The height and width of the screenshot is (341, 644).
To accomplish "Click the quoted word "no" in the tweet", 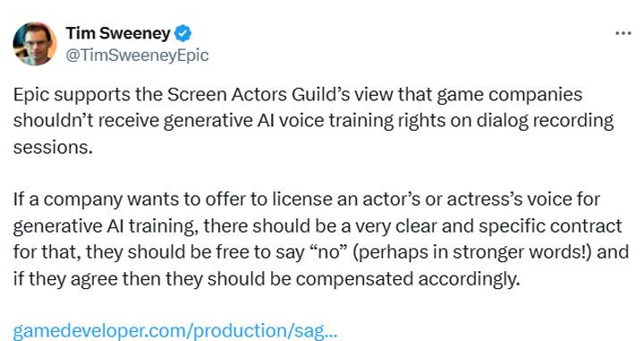I will [329, 251].
